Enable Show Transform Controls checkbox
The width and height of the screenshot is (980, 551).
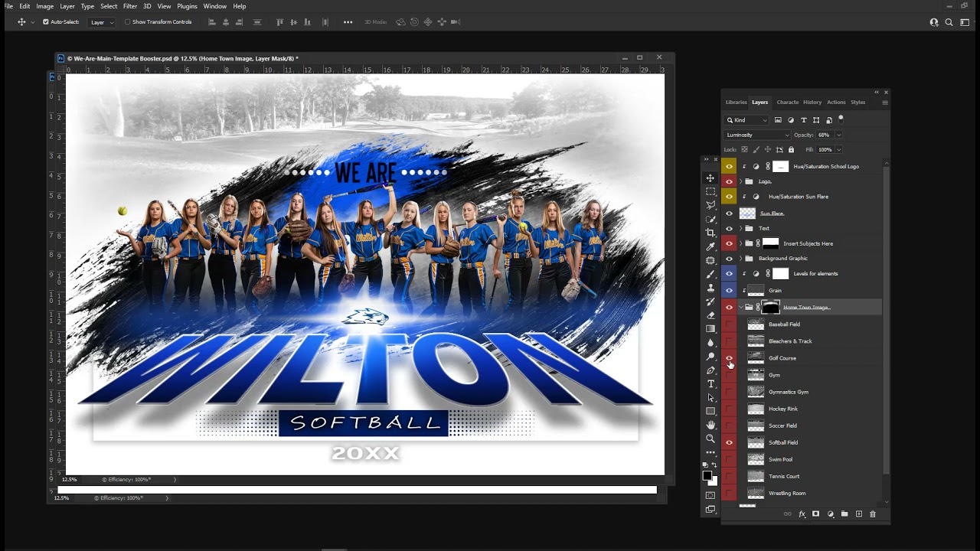coord(127,22)
